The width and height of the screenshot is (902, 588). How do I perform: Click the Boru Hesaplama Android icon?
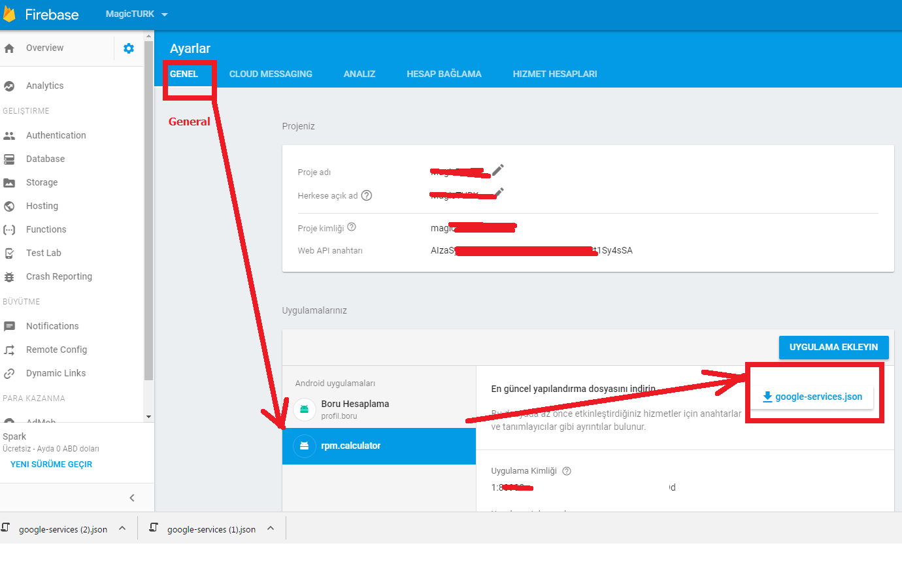[304, 410]
